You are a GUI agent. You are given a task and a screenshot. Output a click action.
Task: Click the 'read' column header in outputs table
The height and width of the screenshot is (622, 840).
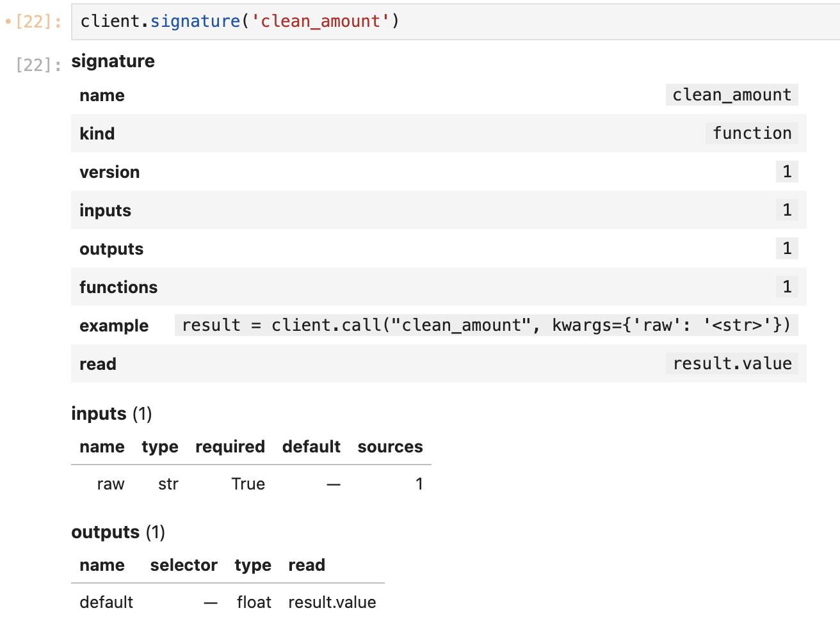pyautogui.click(x=307, y=565)
